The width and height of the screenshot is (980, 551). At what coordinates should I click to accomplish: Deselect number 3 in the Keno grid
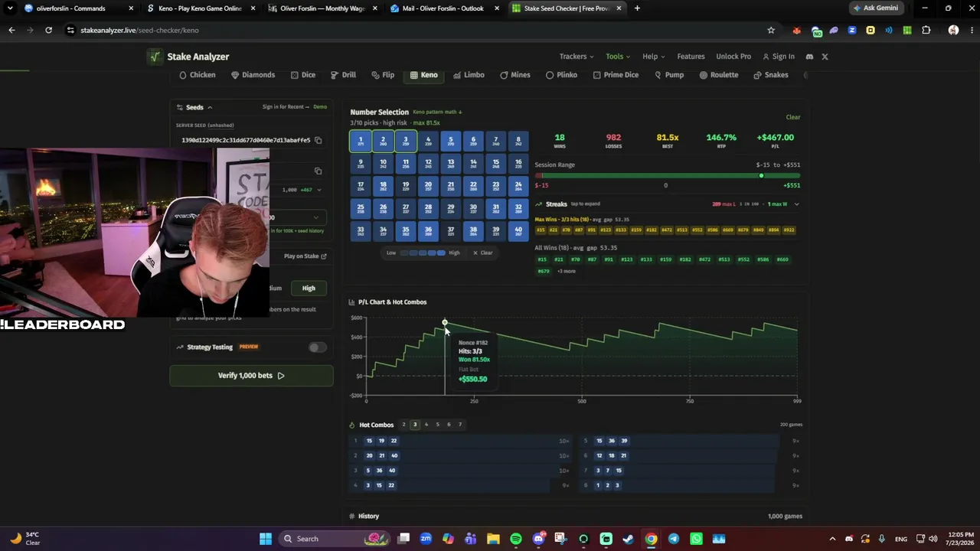point(406,142)
